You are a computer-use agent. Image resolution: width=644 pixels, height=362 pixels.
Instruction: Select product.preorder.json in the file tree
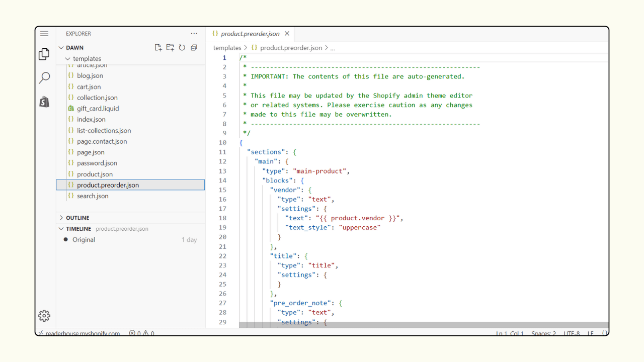tap(130, 185)
